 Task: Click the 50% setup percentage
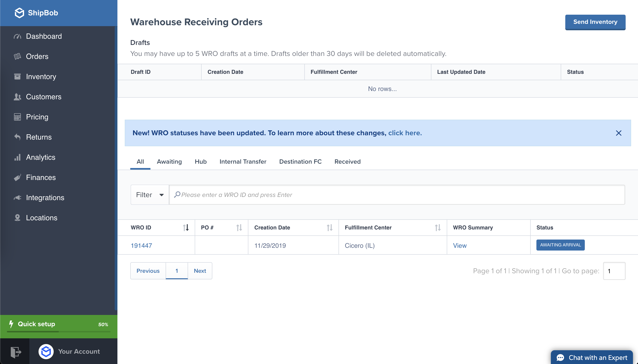103,325
